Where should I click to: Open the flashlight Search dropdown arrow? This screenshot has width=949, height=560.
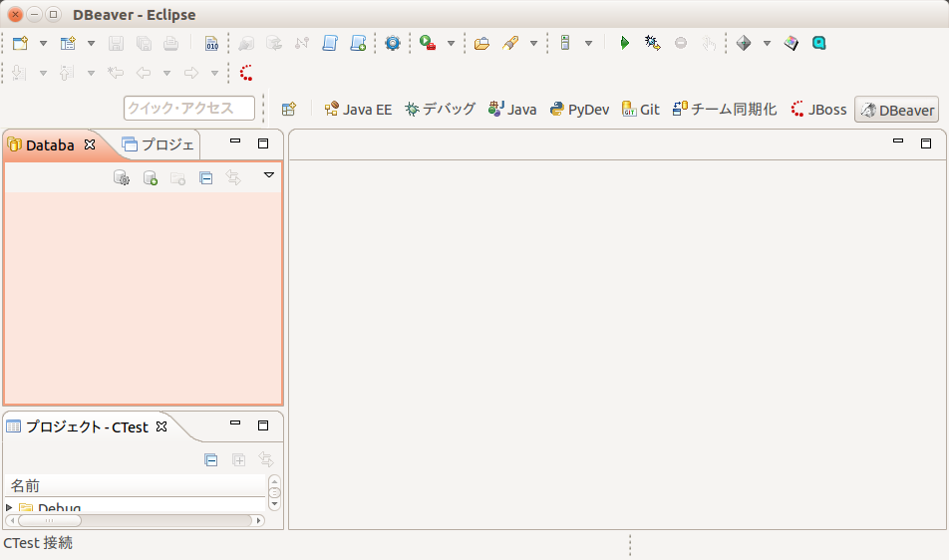point(534,43)
